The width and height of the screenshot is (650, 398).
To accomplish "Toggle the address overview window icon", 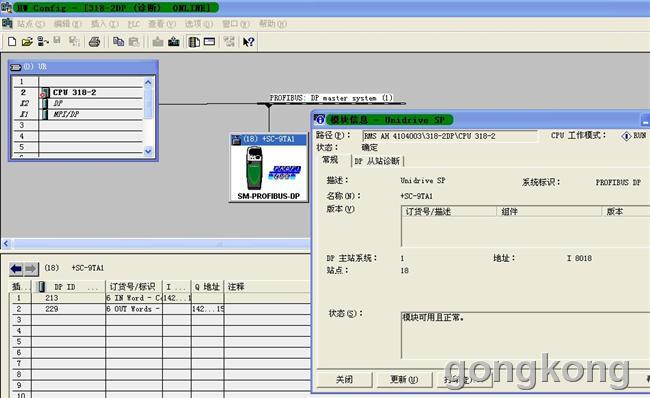I will [x=209, y=41].
